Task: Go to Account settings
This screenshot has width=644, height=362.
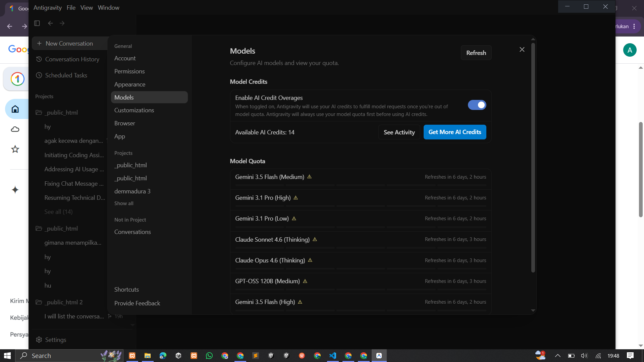Action: (149, 58)
